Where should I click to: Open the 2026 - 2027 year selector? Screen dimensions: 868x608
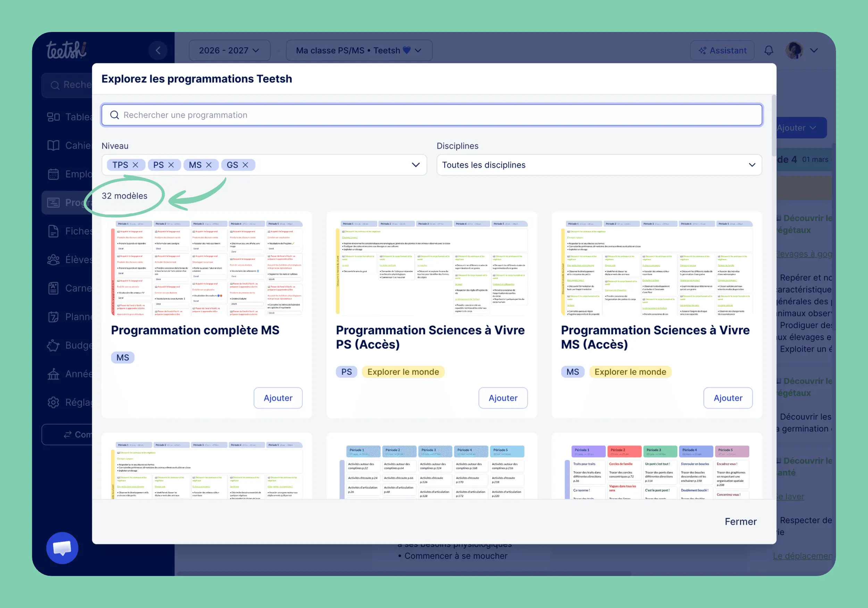click(229, 50)
